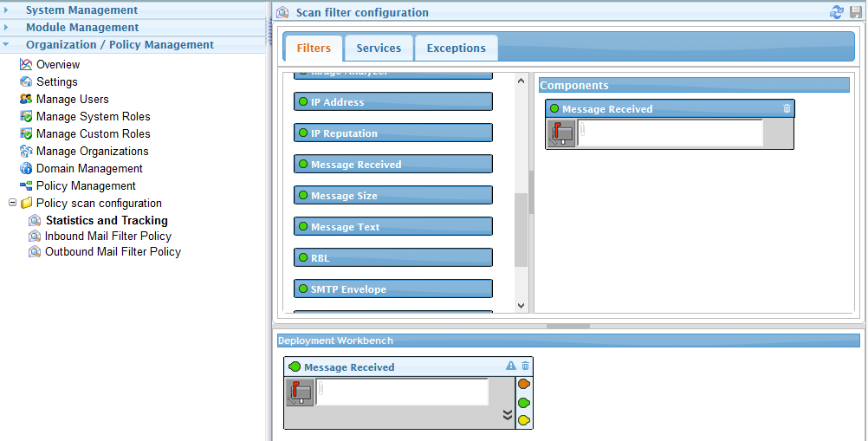Expand workbench item with double chevron

(508, 415)
